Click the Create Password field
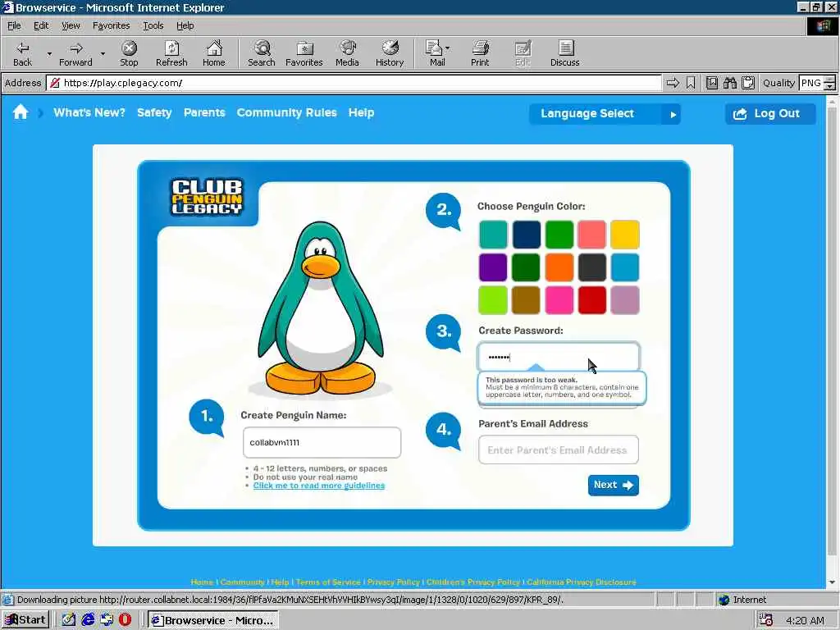The height and width of the screenshot is (630, 840). 558,357
